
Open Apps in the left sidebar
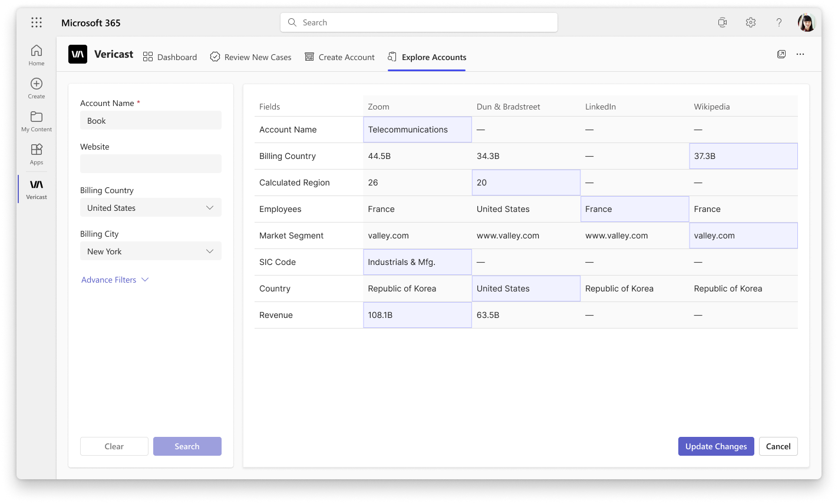click(37, 154)
